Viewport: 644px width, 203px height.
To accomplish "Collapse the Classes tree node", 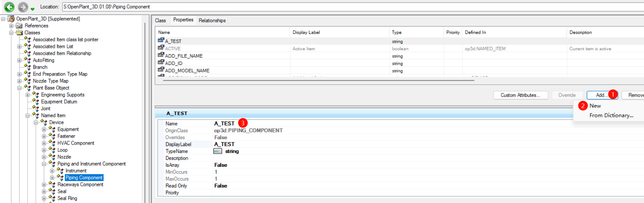I will 11,32.
